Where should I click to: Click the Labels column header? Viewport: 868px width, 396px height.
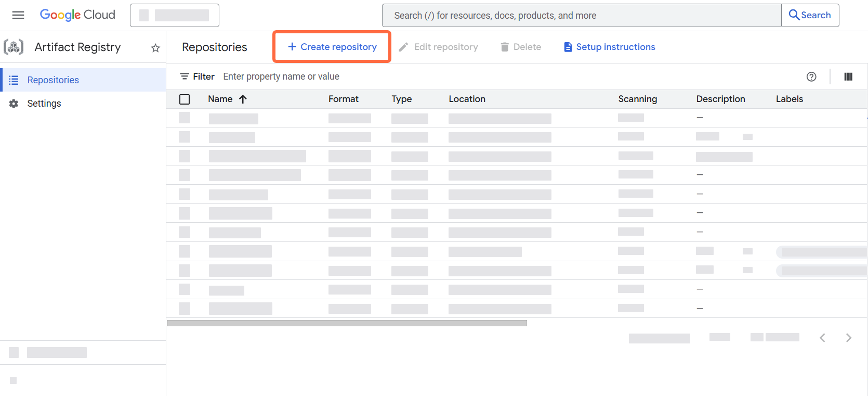click(x=790, y=99)
